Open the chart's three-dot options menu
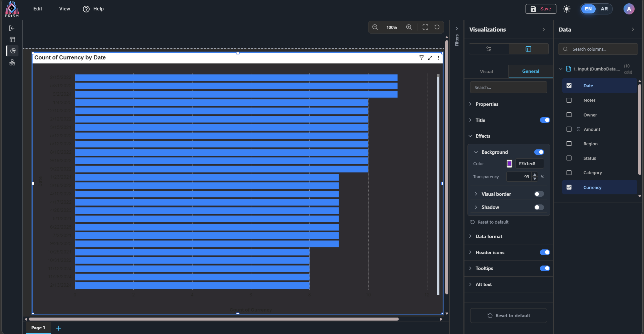644x334 pixels. tap(438, 58)
